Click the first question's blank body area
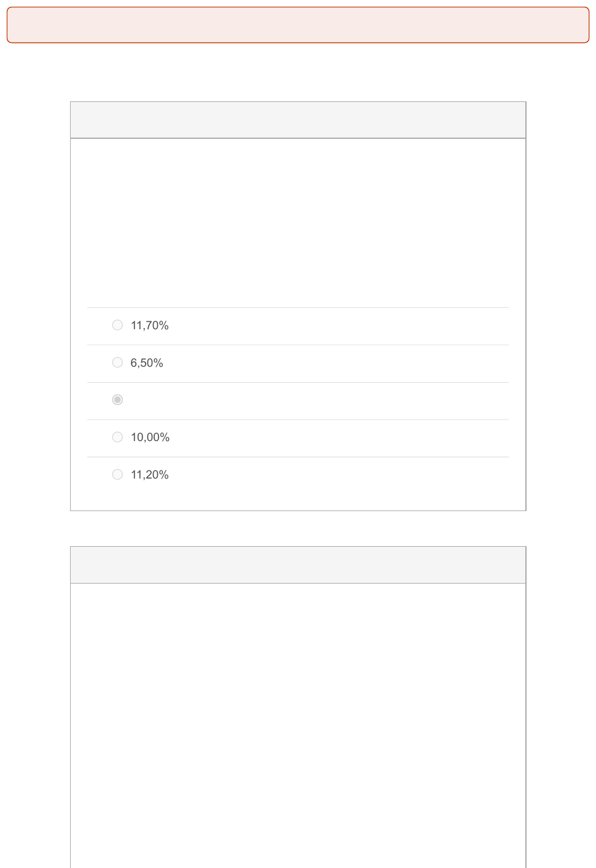 pos(298,221)
